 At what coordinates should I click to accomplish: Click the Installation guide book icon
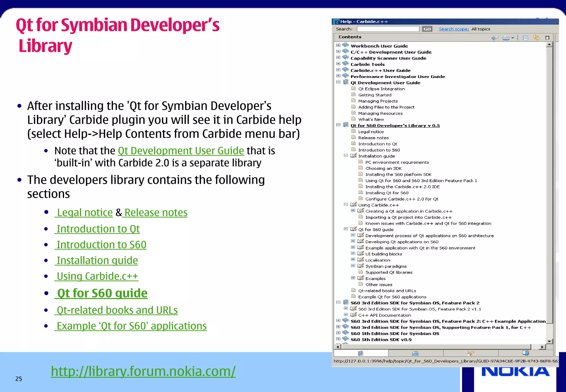353,155
